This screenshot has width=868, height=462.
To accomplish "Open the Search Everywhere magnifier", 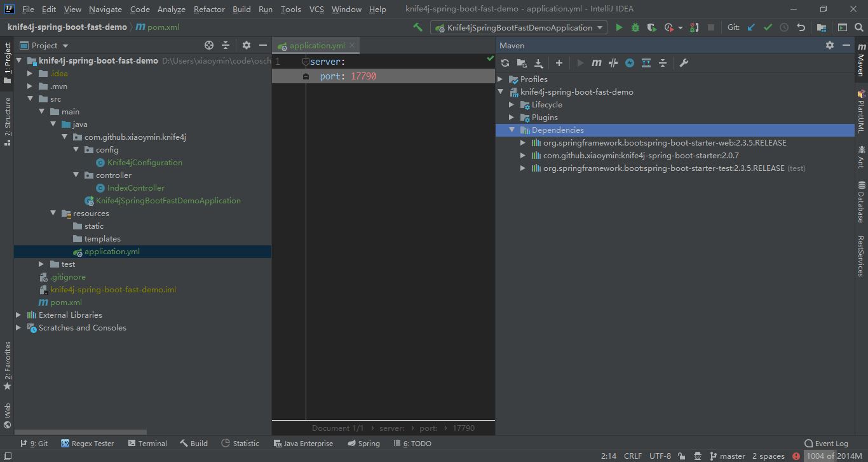I will click(858, 27).
